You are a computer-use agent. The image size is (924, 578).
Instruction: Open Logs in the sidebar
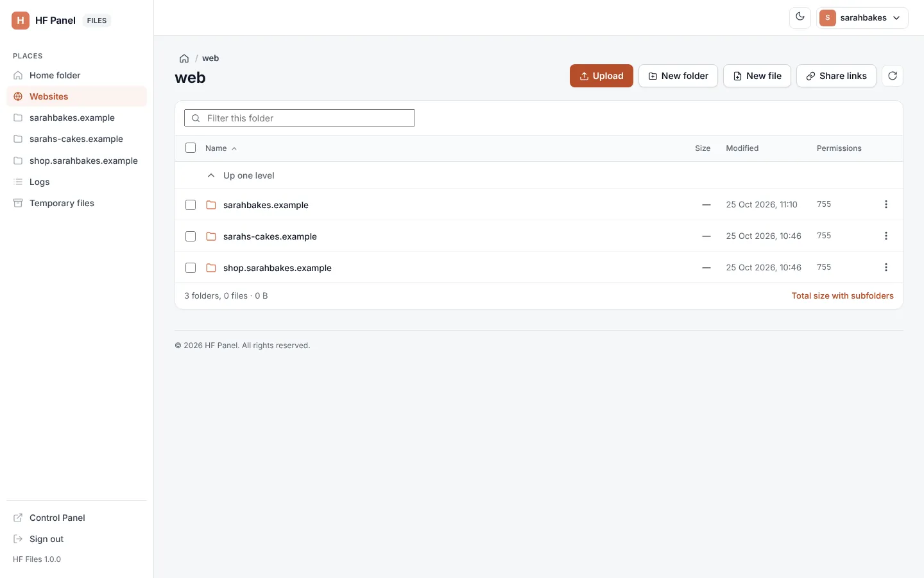(76, 182)
